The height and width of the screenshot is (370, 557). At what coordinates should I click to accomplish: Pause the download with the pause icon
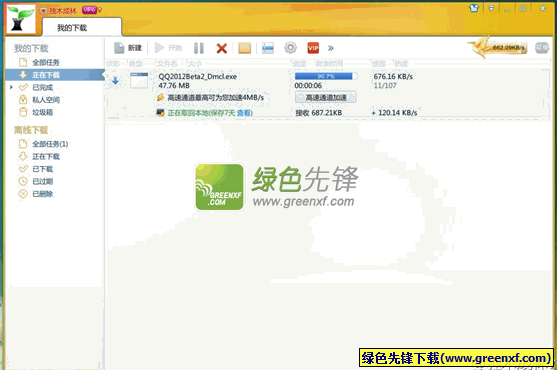tap(199, 48)
